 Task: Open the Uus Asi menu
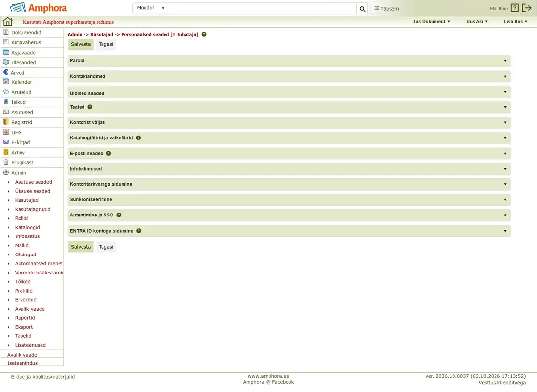[x=477, y=21]
